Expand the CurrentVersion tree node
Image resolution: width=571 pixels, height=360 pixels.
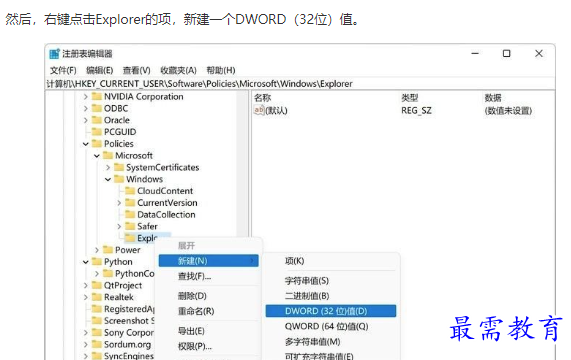point(119,203)
